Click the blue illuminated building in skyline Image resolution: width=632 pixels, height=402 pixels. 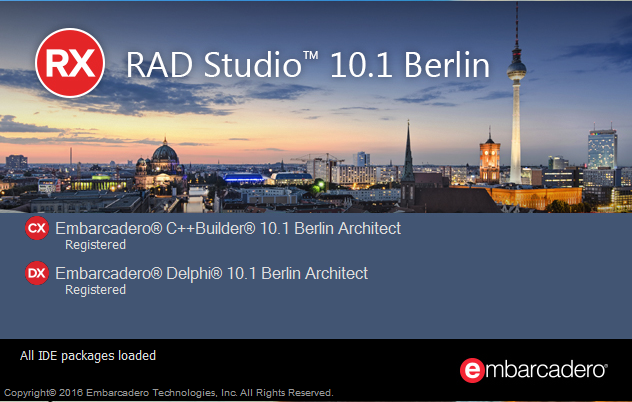[250, 178]
